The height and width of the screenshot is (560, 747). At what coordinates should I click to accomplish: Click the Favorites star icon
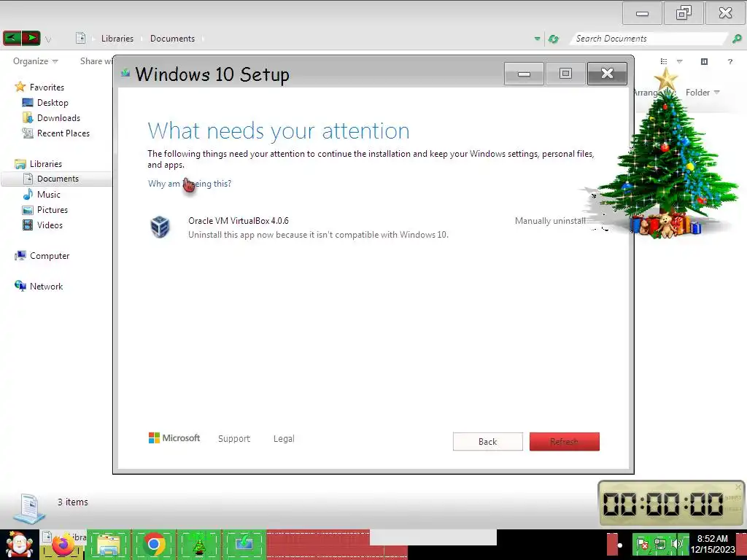[20, 87]
